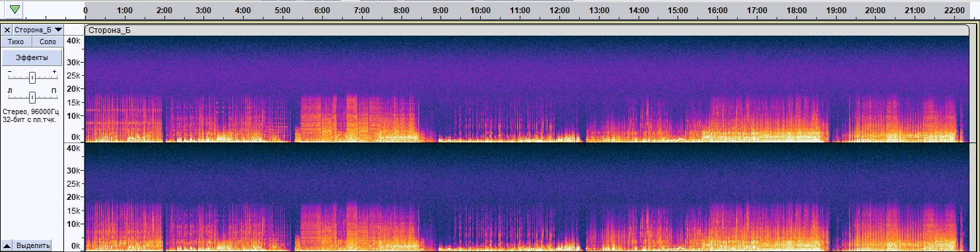The width and height of the screenshot is (980, 252).
Task: Mute track with Тихо button
Action: [16, 42]
